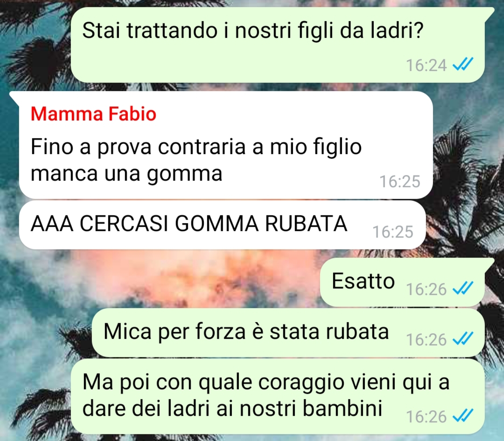The image size is (504, 441).
Task: Click the 16:26 timestamp beside 'Esatto'
Action: [x=426, y=289]
